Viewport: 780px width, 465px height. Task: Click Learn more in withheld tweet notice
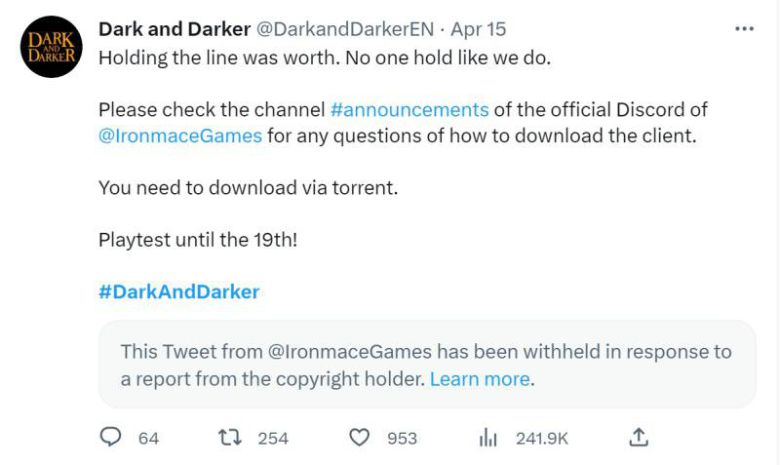(x=480, y=379)
